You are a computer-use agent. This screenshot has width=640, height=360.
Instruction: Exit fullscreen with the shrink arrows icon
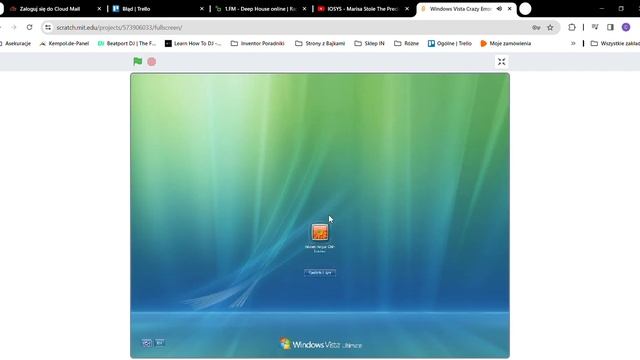pos(502,62)
